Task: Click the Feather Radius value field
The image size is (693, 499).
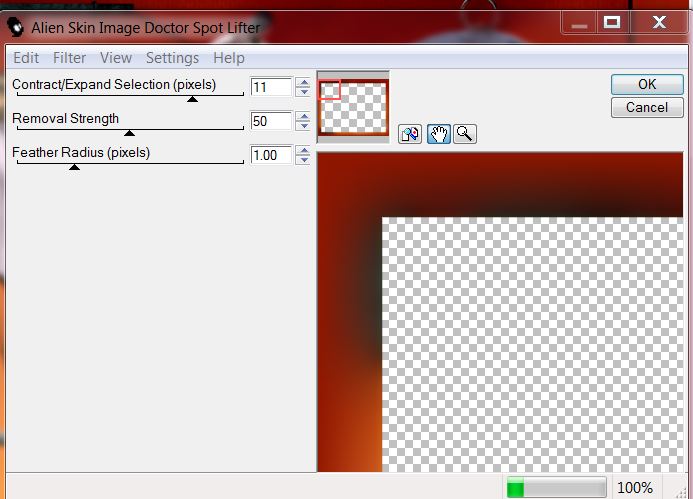Action: [271, 155]
